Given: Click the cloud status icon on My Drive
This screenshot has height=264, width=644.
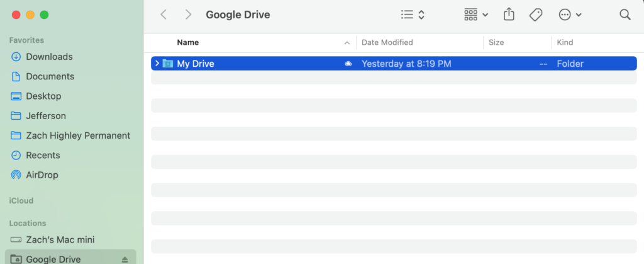Looking at the screenshot, I should 348,64.
